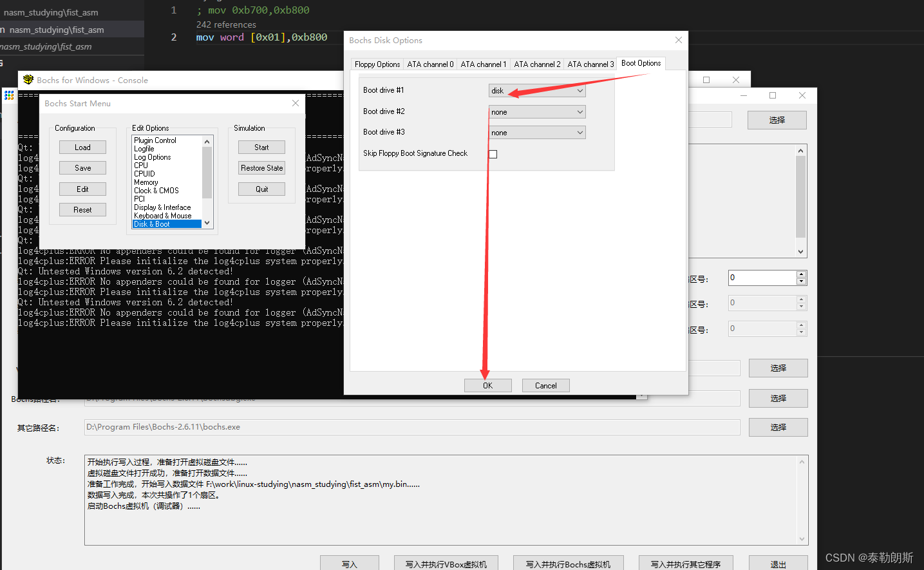
Task: Confirm disk options with the OK button
Action: pyautogui.click(x=488, y=385)
